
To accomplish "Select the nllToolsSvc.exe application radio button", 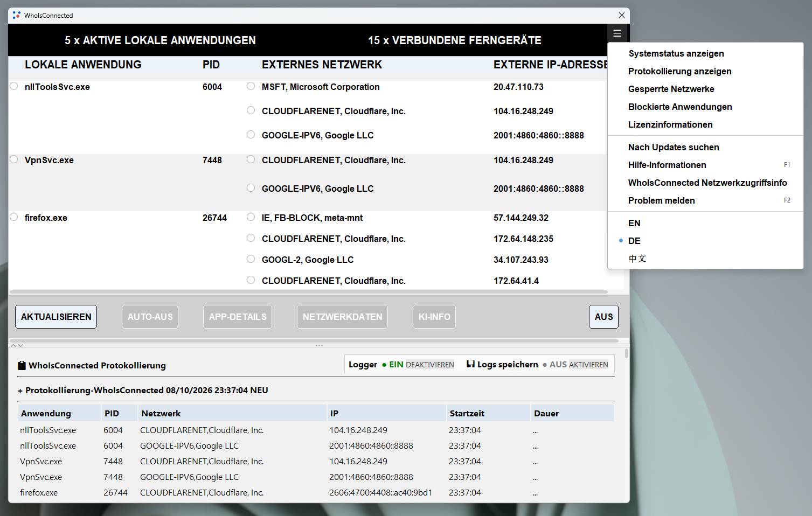I will 14,86.
